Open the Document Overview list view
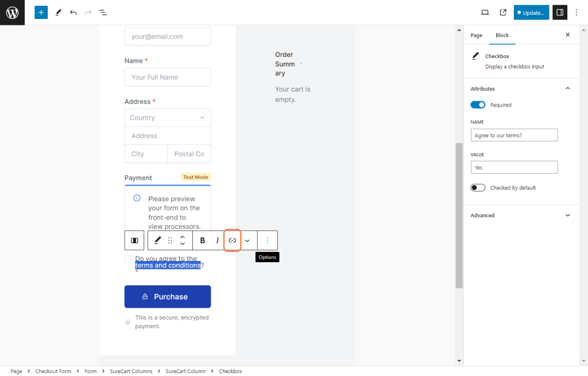This screenshot has width=588, height=376. [x=103, y=12]
